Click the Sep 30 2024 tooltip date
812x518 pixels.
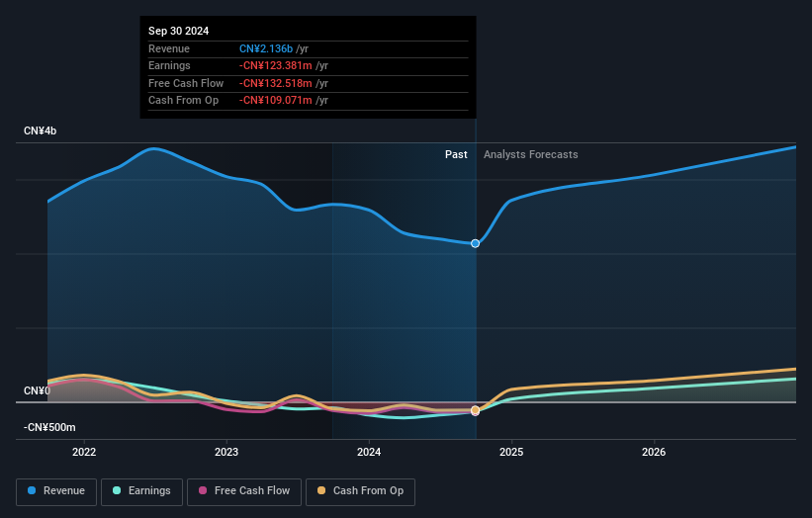pyautogui.click(x=178, y=31)
